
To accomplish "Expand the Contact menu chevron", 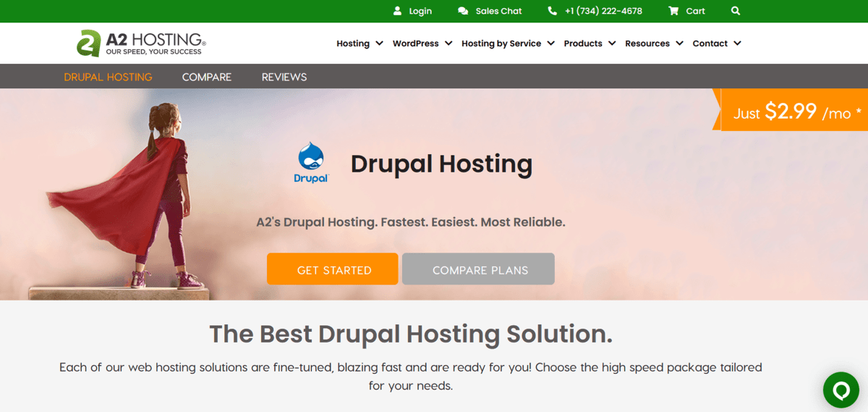I will [x=737, y=43].
